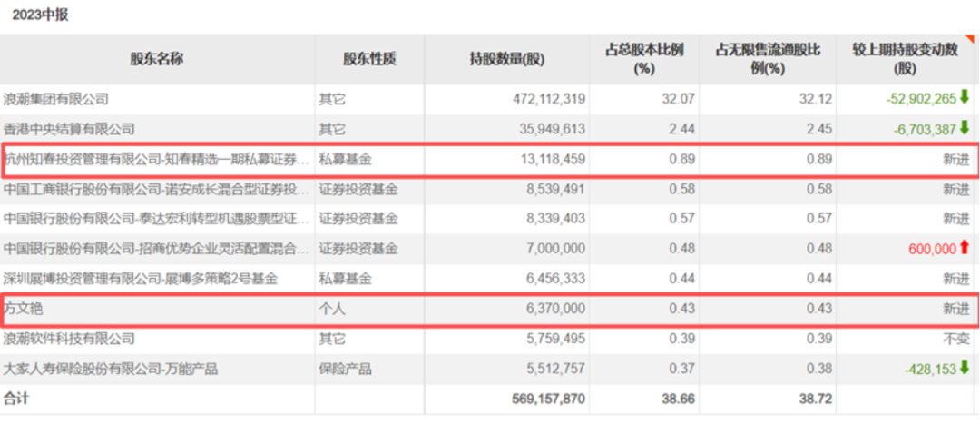Click total float percentage 38.72
The width and height of the screenshot is (980, 425).
click(818, 398)
